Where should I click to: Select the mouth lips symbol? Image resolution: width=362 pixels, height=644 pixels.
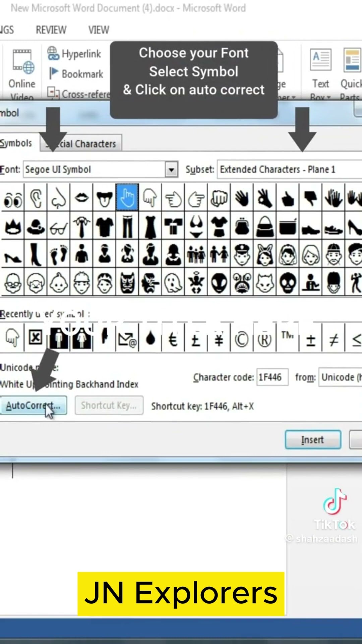81,197
